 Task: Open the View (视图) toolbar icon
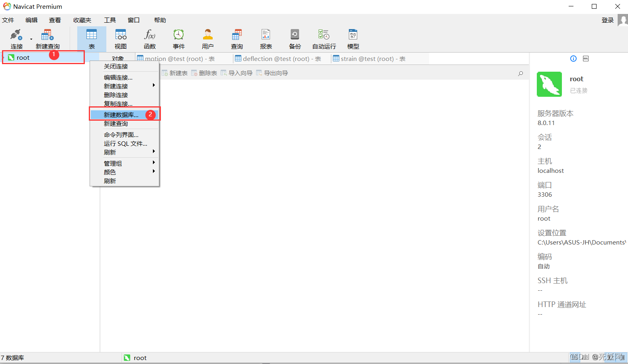click(121, 39)
